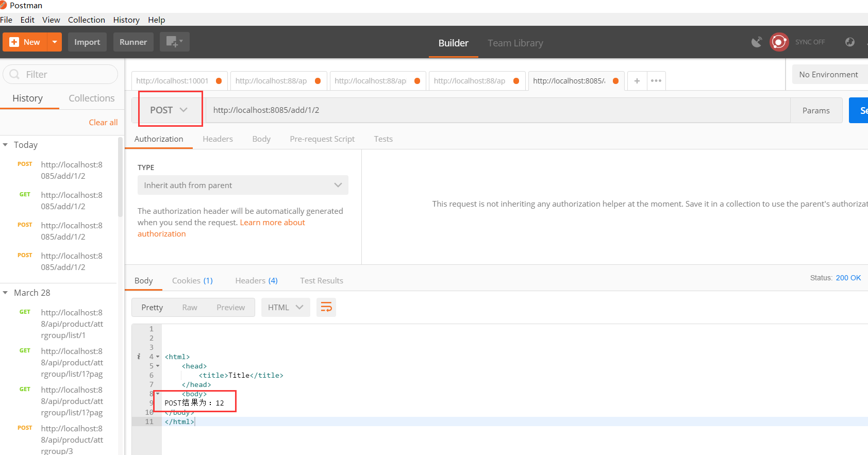Image resolution: width=868 pixels, height=455 pixels.
Task: Click the red sync status icon
Action: 779,42
